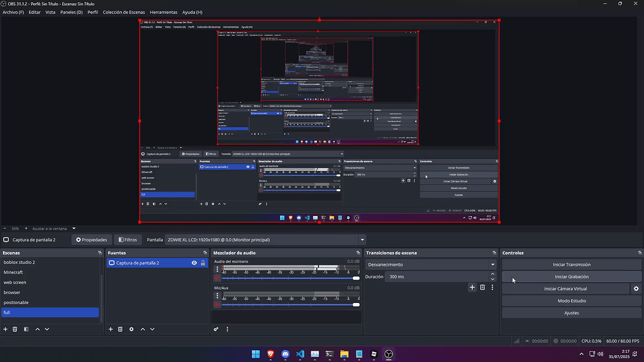Open source properties via the gear icon
Viewport: 644px width, 362px height.
click(131, 329)
